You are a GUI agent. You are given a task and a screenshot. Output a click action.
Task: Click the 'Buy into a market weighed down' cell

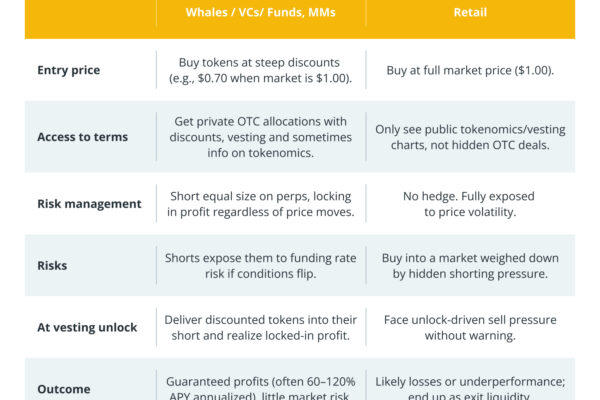[469, 265]
